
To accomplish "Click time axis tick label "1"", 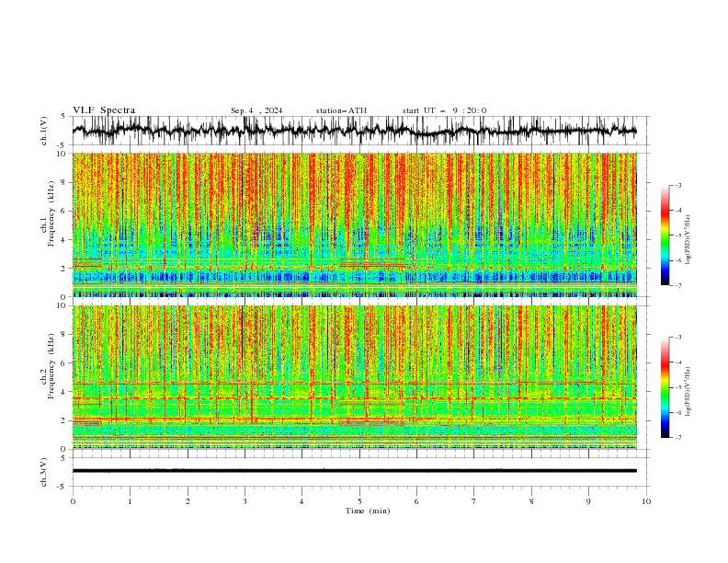I will click(x=130, y=501).
